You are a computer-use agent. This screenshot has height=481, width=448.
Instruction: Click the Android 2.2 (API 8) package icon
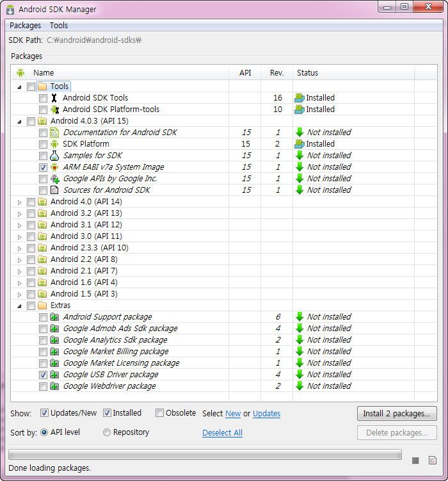(x=42, y=259)
